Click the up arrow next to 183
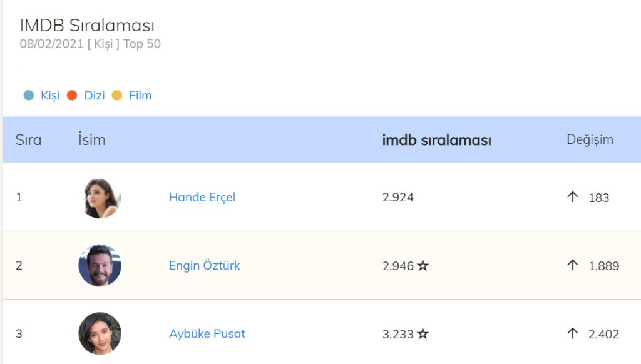This screenshot has height=364, width=641. tap(572, 197)
